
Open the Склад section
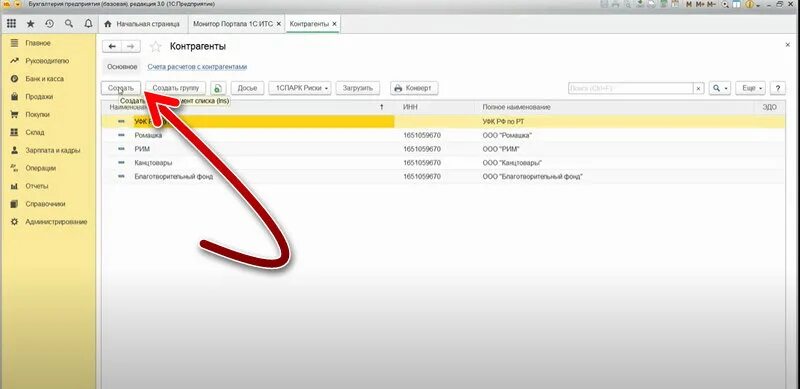[x=35, y=133]
